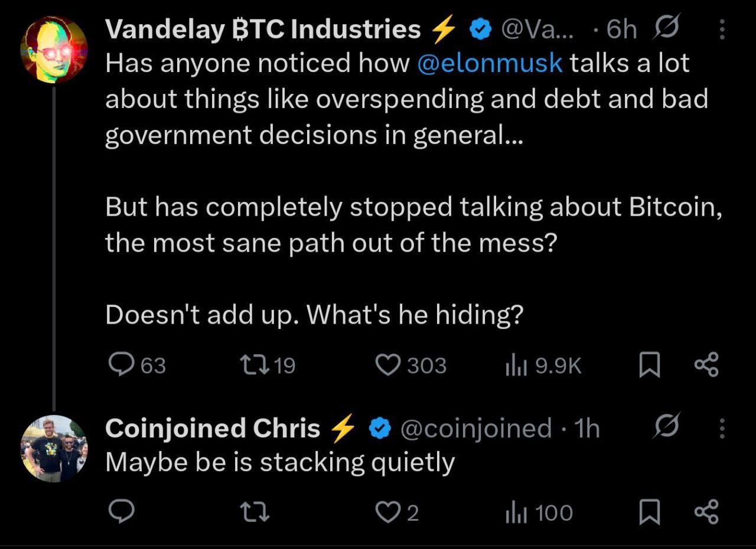The width and height of the screenshot is (756, 549).
Task: Open the @elonmusk mention link
Action: pos(490,64)
